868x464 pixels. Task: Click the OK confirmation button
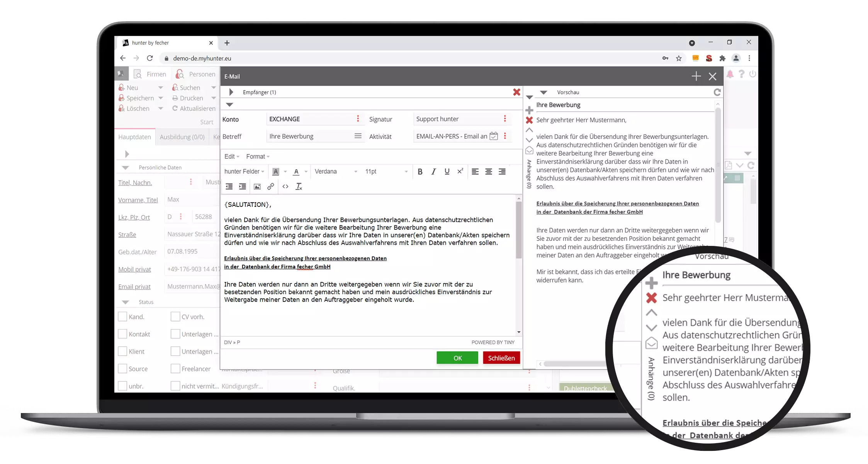[x=457, y=358]
